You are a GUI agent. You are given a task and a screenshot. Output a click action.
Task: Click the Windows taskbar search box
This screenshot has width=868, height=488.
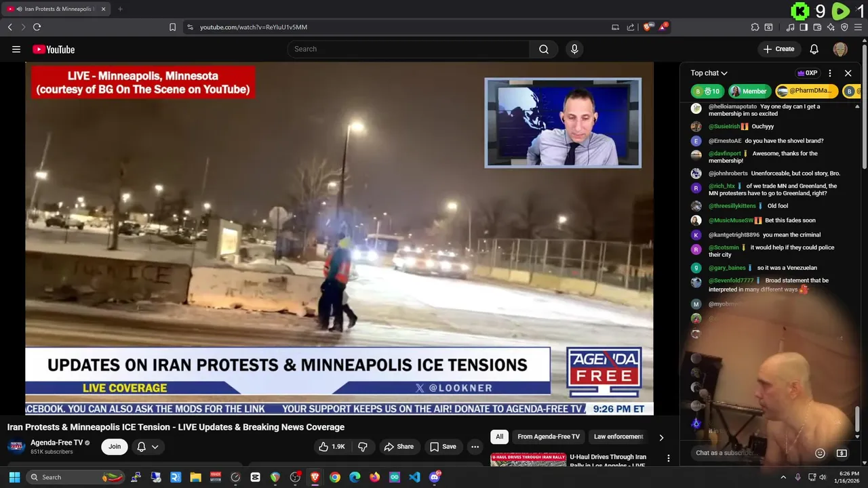tap(77, 477)
